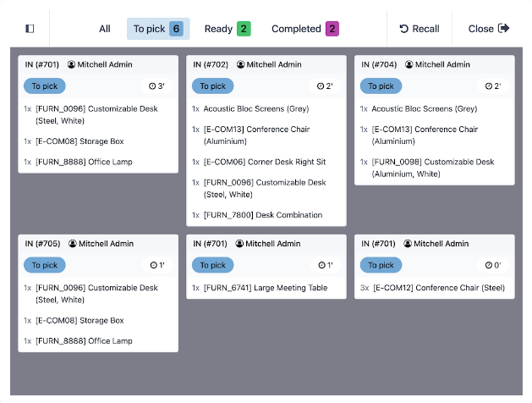Click the green Ready count badge

tap(244, 29)
